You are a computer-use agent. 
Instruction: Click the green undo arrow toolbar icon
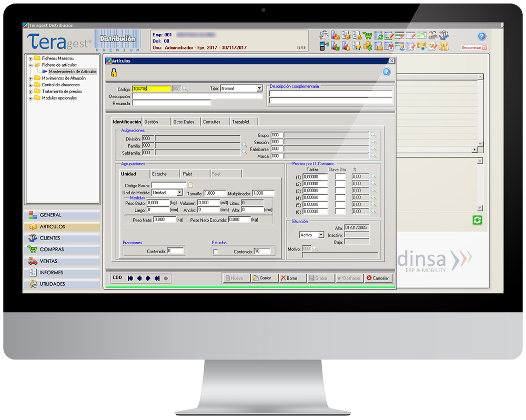(421, 34)
